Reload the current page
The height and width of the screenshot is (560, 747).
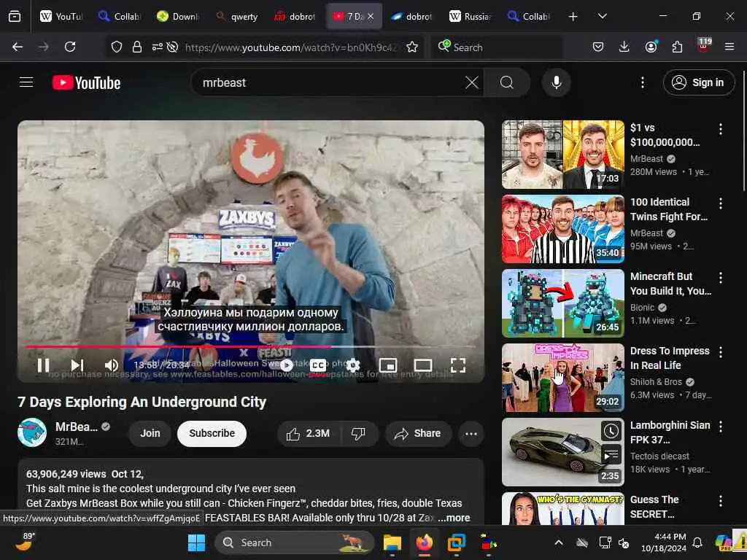[x=70, y=47]
